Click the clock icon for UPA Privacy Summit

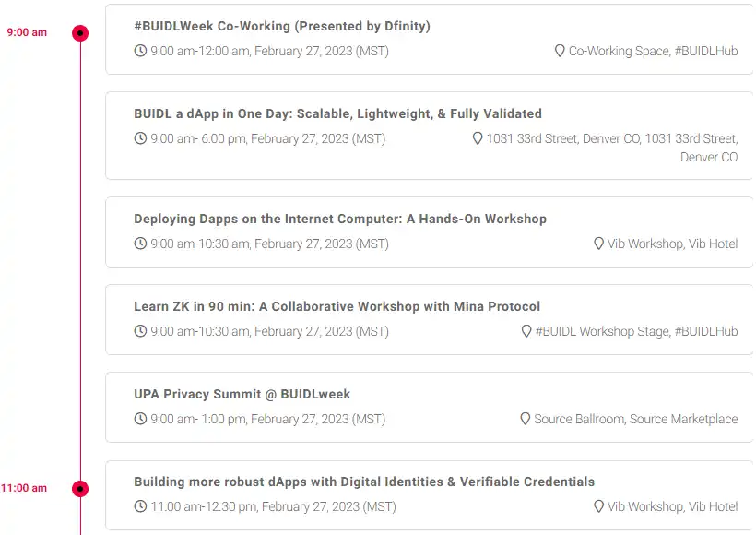tap(140, 419)
